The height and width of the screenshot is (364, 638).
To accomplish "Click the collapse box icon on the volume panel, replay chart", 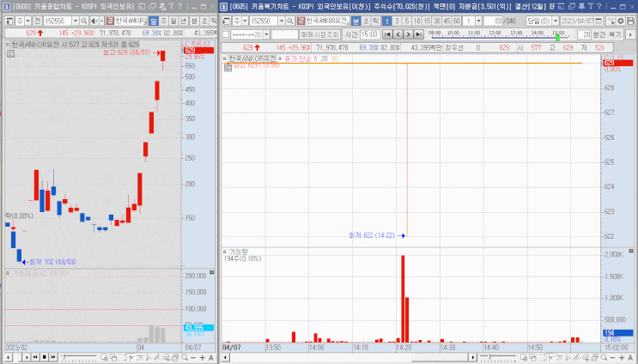I will pyautogui.click(x=631, y=252).
